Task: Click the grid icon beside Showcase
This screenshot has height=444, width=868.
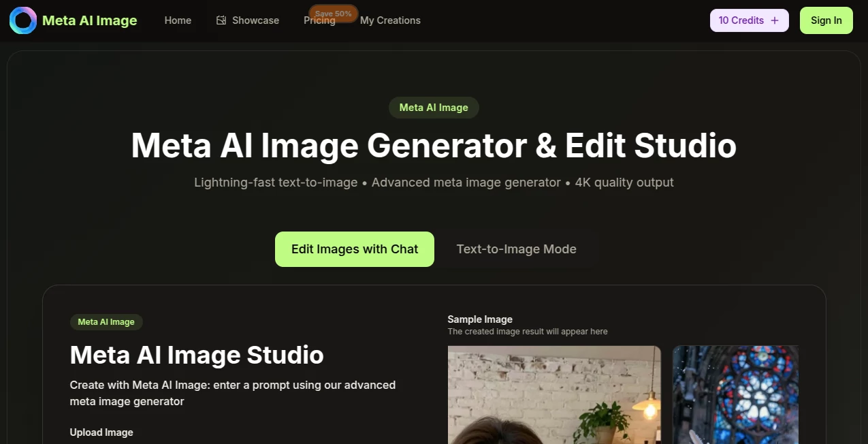Action: tap(221, 20)
